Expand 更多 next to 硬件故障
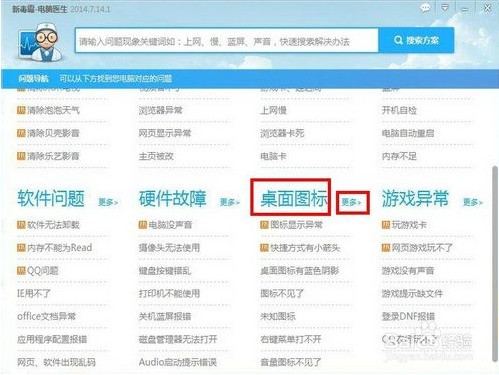The width and height of the screenshot is (499, 375). 230,202
